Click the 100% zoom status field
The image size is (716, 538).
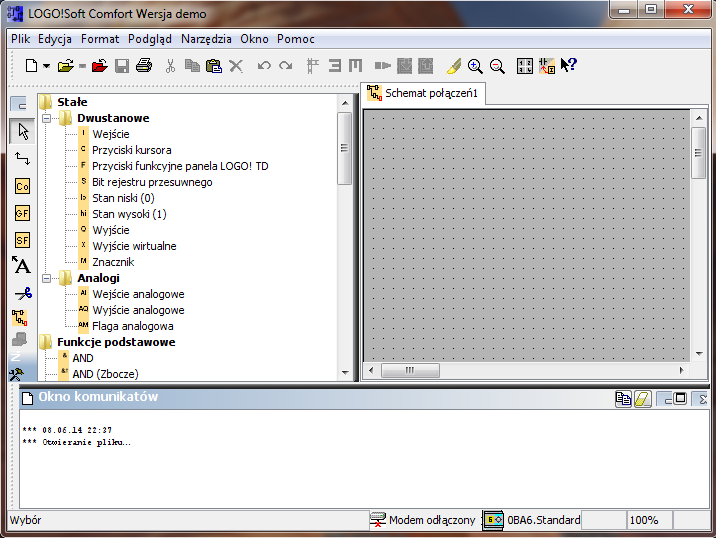[x=648, y=520]
